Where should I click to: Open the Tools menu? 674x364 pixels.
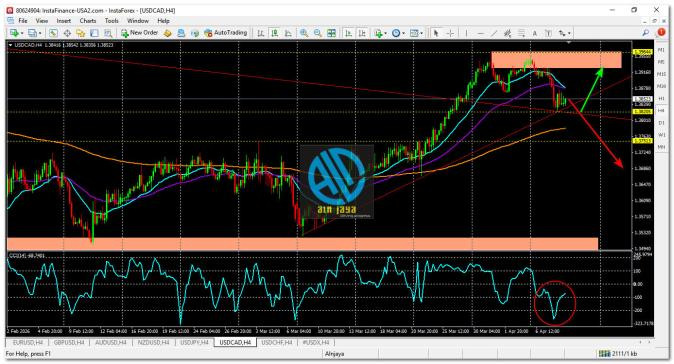tap(112, 21)
